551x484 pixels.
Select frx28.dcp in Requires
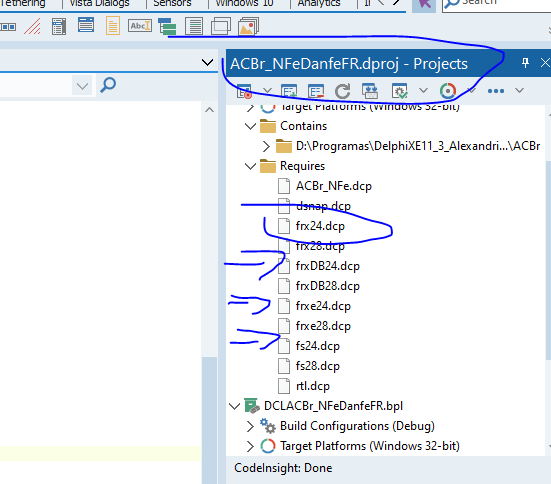click(320, 246)
